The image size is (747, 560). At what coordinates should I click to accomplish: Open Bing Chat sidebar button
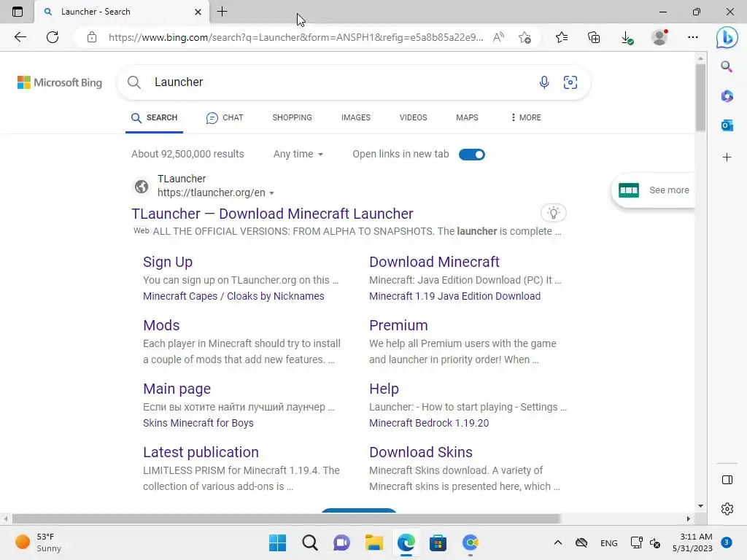[727, 37]
